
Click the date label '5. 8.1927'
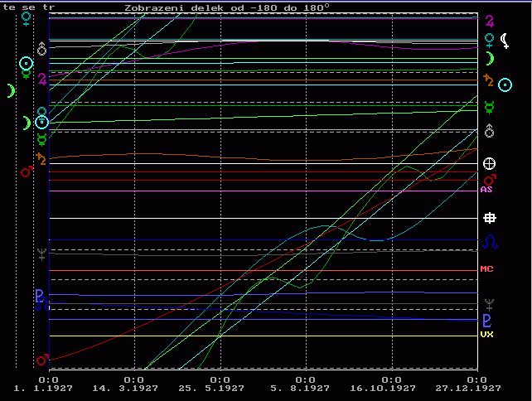tap(300, 389)
